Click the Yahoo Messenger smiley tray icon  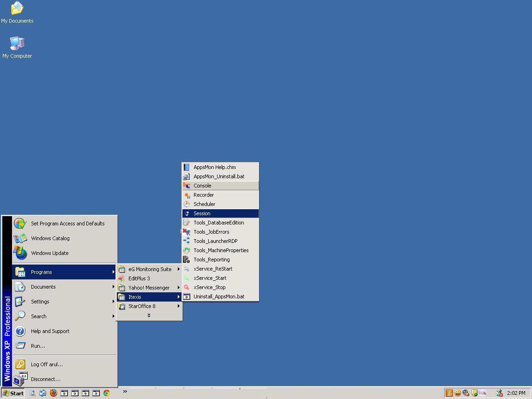[x=458, y=393]
